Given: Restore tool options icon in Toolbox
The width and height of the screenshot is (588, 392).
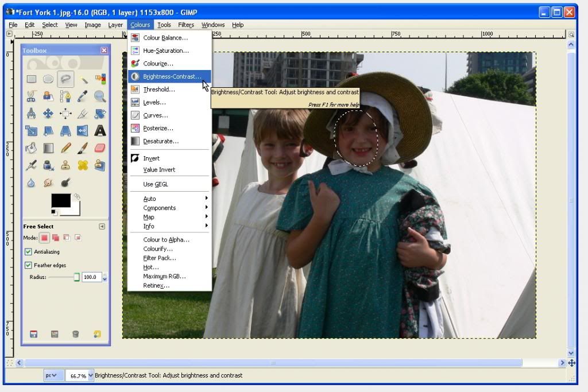Looking at the screenshot, I should click(x=55, y=334).
